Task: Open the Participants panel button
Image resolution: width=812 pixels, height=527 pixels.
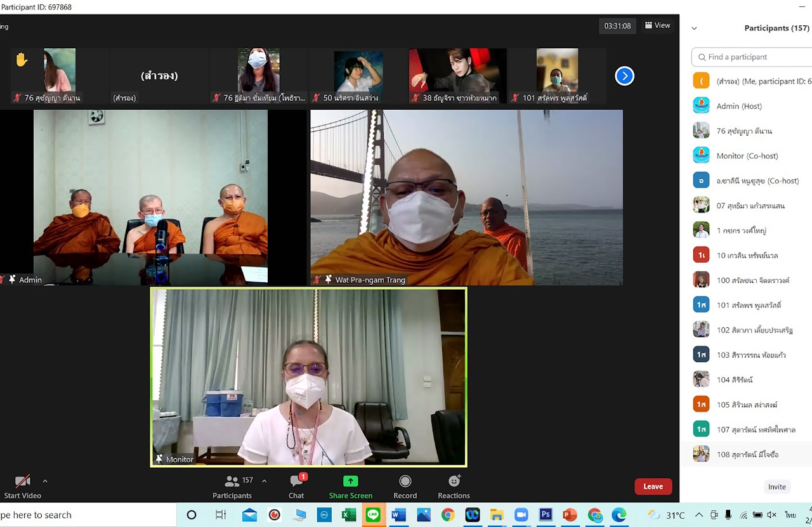Action: coord(232,487)
